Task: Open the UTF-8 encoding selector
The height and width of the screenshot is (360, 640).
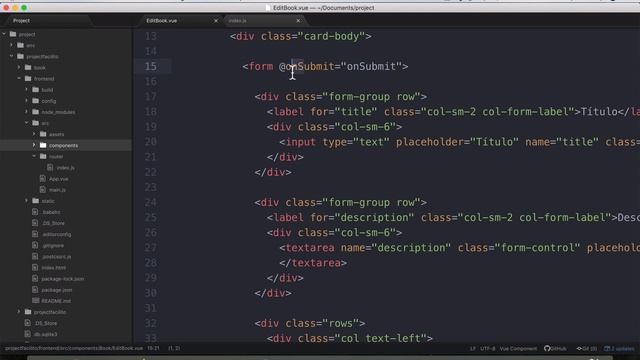Action: coord(488,348)
